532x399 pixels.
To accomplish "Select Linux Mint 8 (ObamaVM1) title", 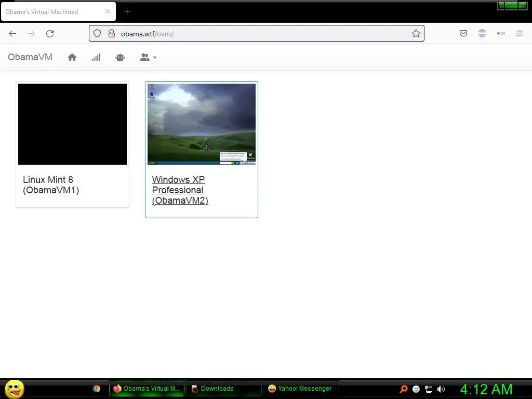I will pyautogui.click(x=51, y=184).
